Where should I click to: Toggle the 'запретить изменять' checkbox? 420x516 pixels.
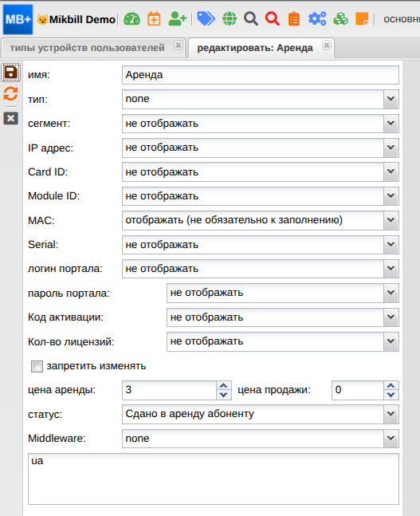point(37,366)
